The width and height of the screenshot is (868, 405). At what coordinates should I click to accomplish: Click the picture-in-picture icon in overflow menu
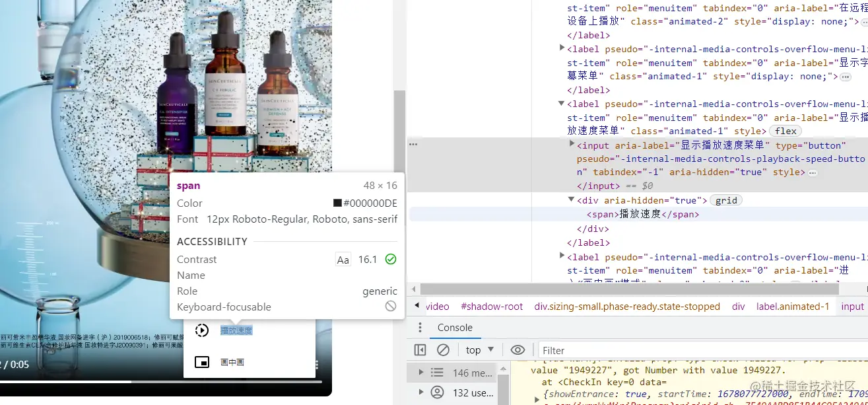(202, 362)
